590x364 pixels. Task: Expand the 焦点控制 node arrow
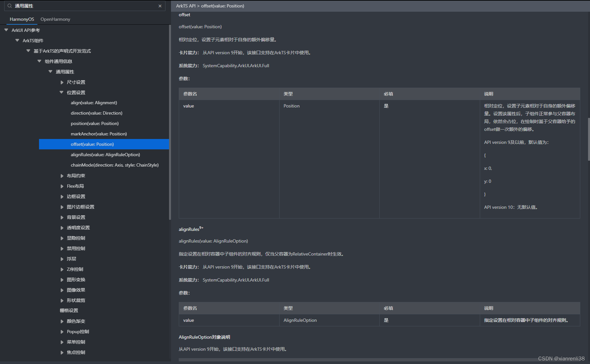62,352
